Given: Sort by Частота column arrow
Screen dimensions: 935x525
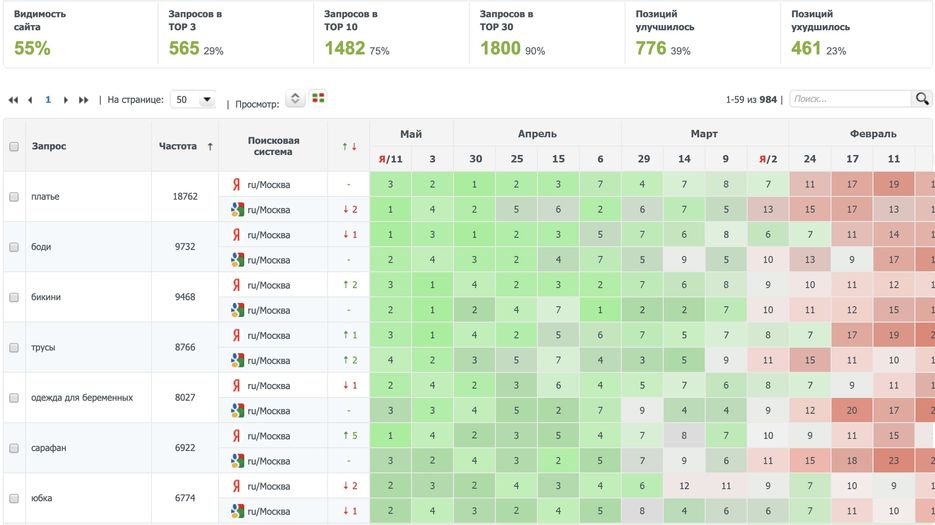Looking at the screenshot, I should tap(210, 146).
